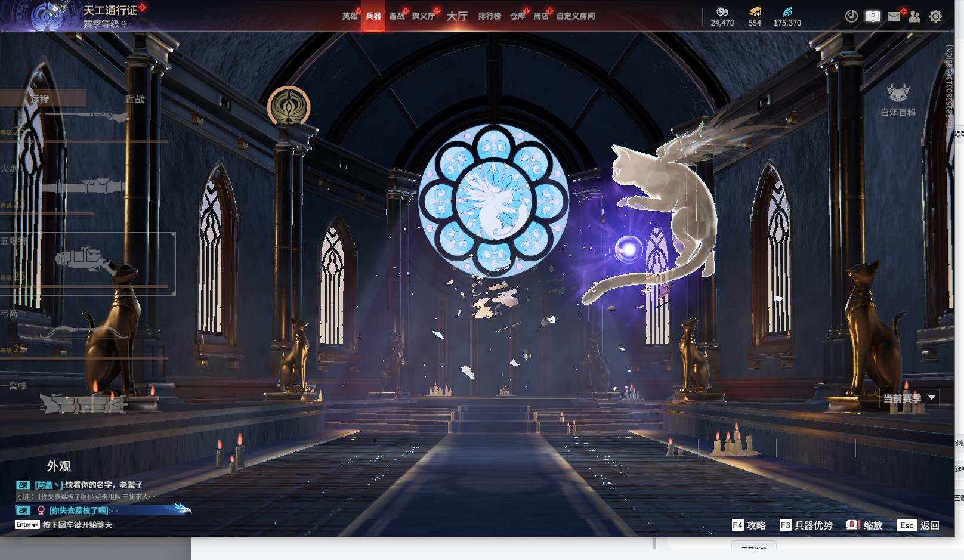Viewport: 964px width, 560px height.
Task: Click the [阿鑫丶] chat message
Action: point(88,485)
